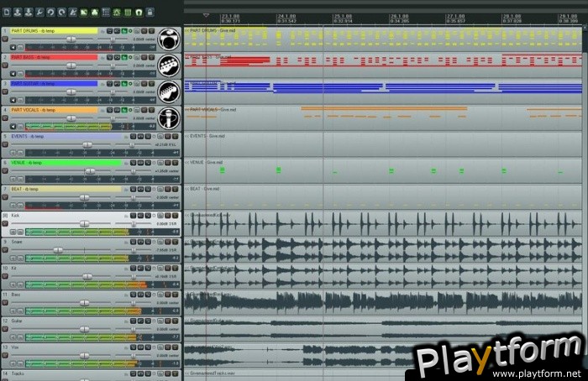The height and width of the screenshot is (381, 588).
Task: Click the EVENTS track volume fader
Action: coord(87,144)
